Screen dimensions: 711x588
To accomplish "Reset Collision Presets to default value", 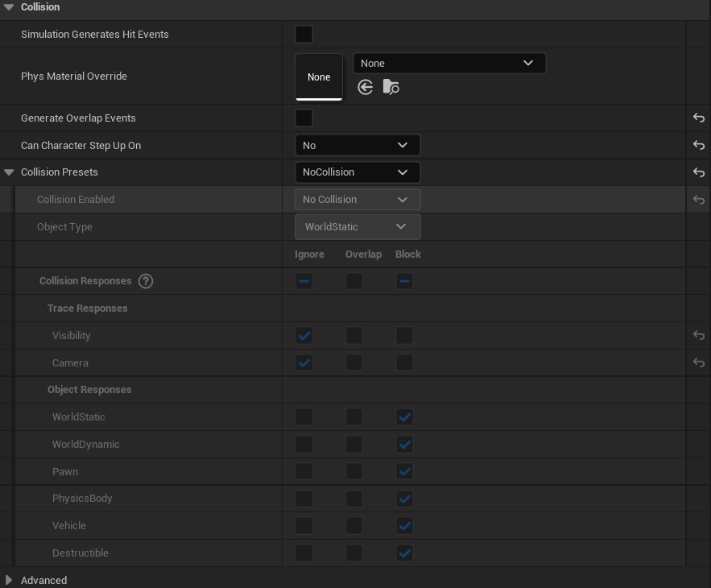I will click(698, 172).
